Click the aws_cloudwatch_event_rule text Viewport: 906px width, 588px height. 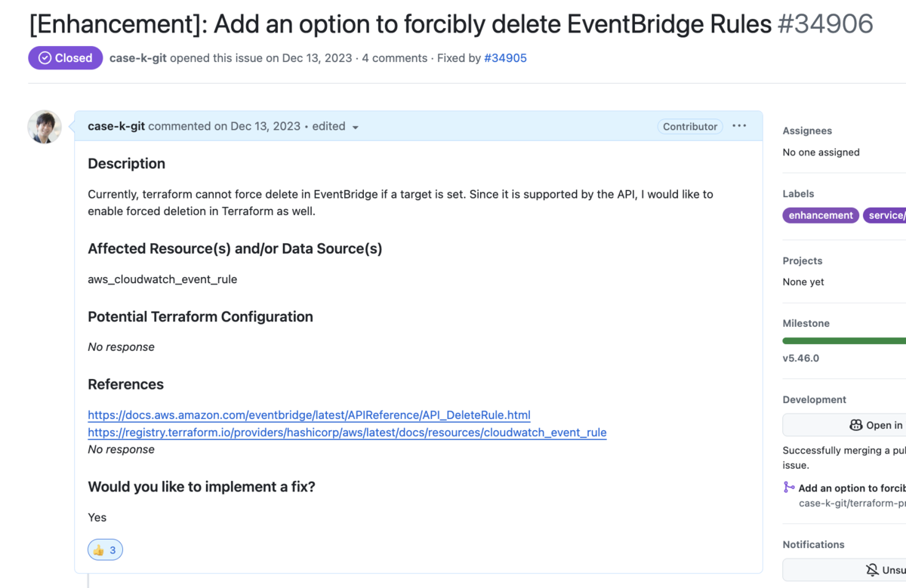pos(162,279)
